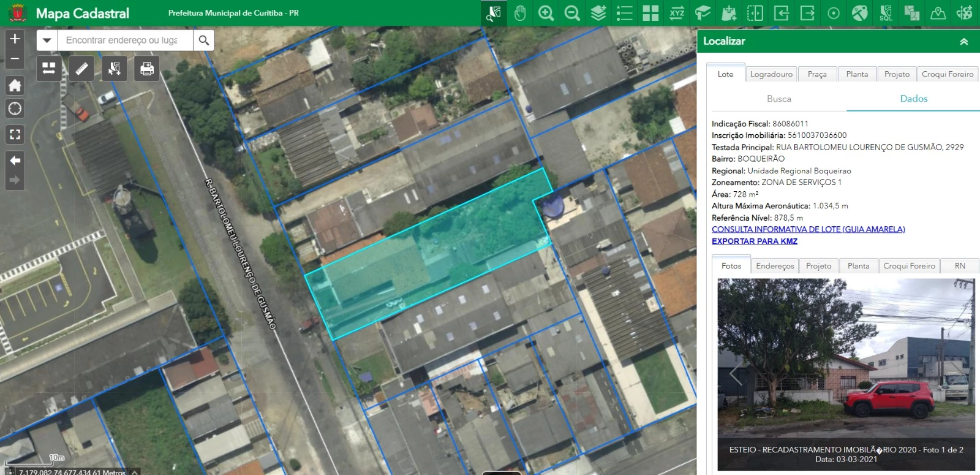Open the print map tool

147,68
